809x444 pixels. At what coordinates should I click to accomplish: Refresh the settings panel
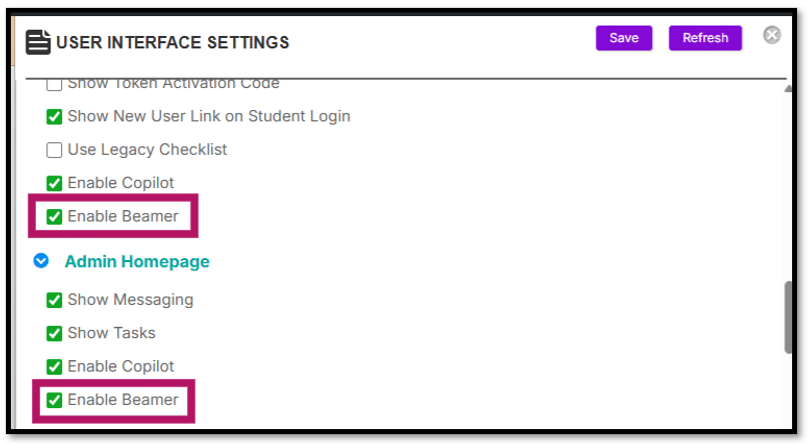tap(705, 38)
